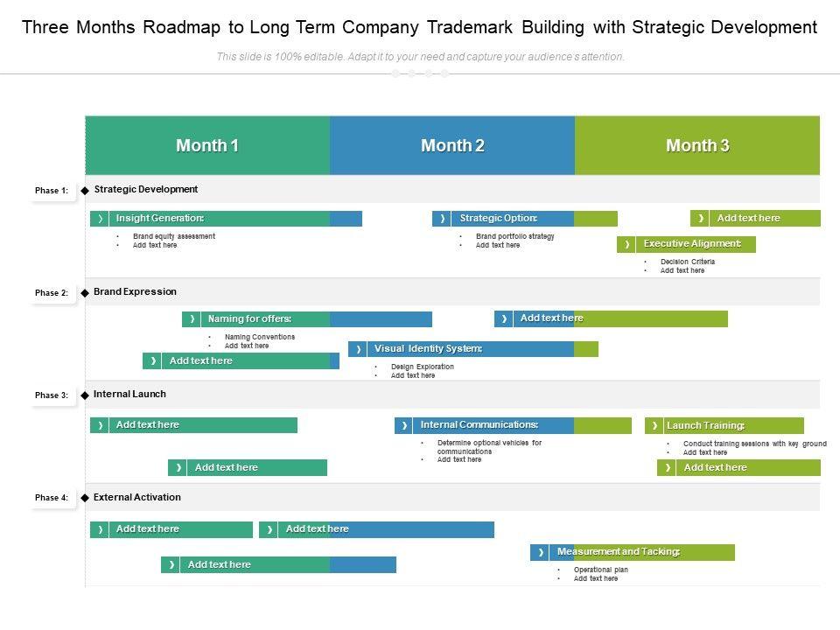The height and width of the screenshot is (630, 840).
Task: Click the chevron icon next to Launch Training
Action: (654, 426)
